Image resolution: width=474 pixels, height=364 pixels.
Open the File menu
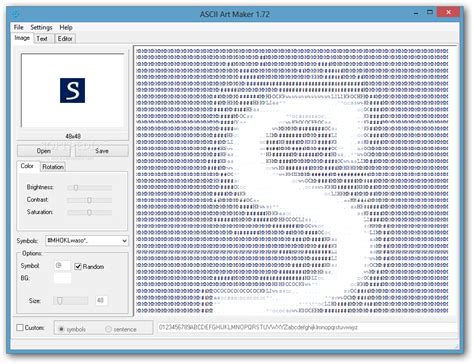(x=19, y=27)
